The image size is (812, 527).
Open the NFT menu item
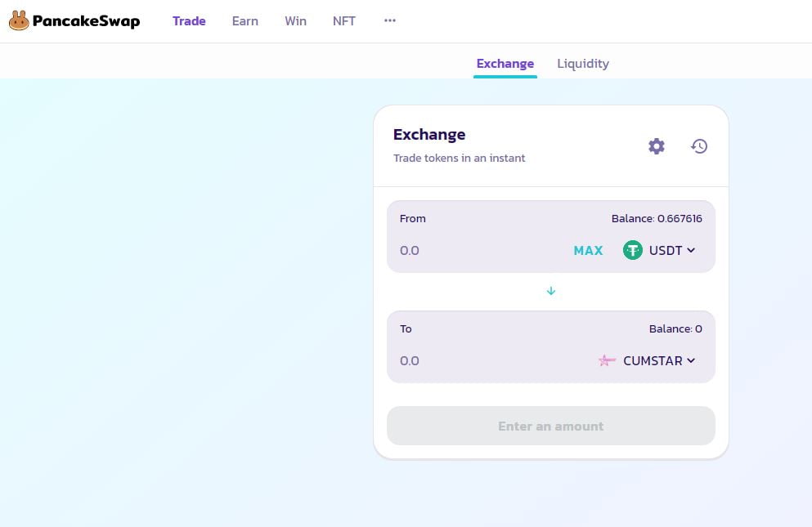(x=343, y=21)
